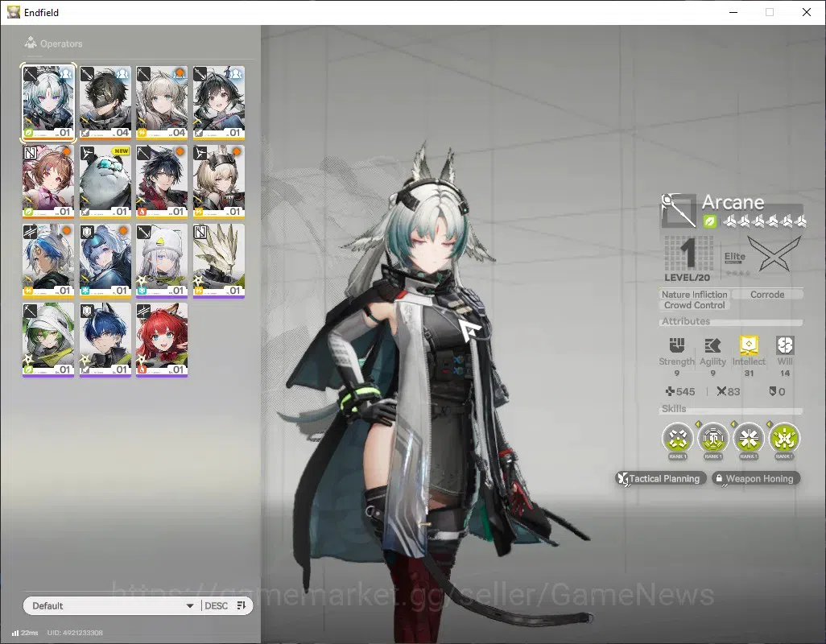This screenshot has height=644, width=826.
Task: Click the Corrode tag
Action: pos(767,295)
